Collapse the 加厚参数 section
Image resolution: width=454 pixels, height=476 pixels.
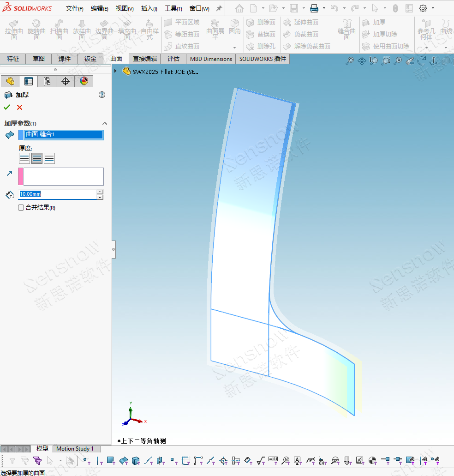pyautogui.click(x=104, y=123)
